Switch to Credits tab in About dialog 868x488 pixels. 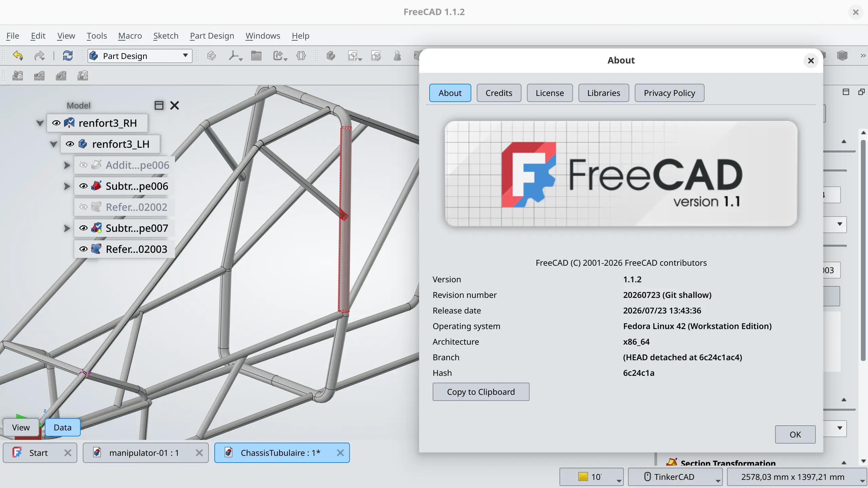tap(499, 93)
